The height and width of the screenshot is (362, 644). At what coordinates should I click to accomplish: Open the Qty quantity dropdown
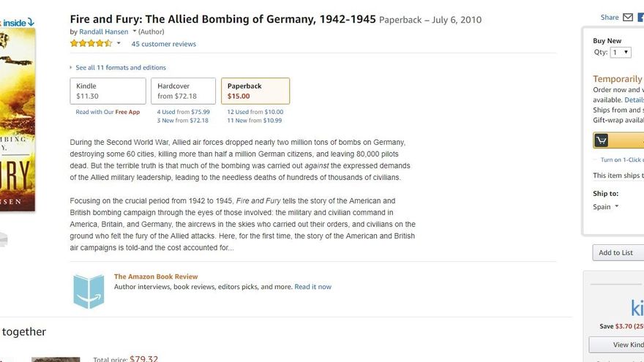pos(621,53)
